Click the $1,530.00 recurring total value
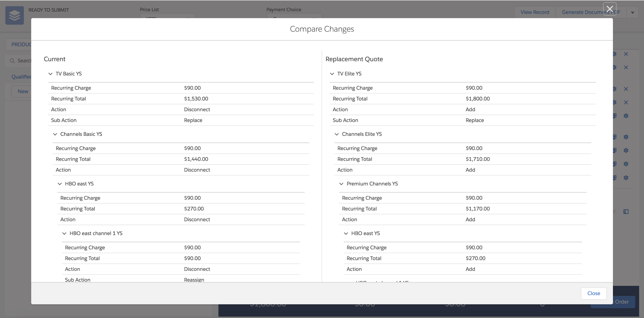This screenshot has height=318, width=644. point(196,99)
